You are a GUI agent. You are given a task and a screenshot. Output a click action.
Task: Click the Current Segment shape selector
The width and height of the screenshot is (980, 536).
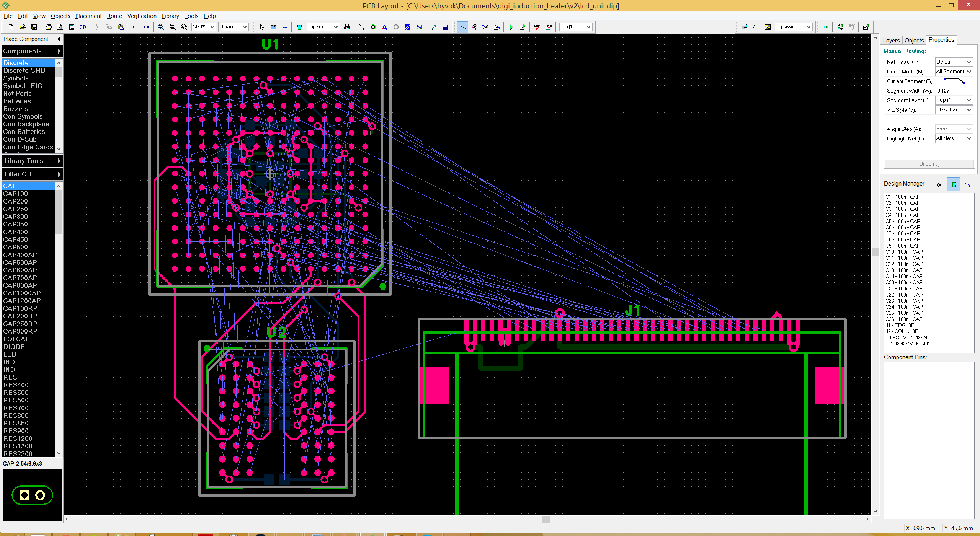954,81
